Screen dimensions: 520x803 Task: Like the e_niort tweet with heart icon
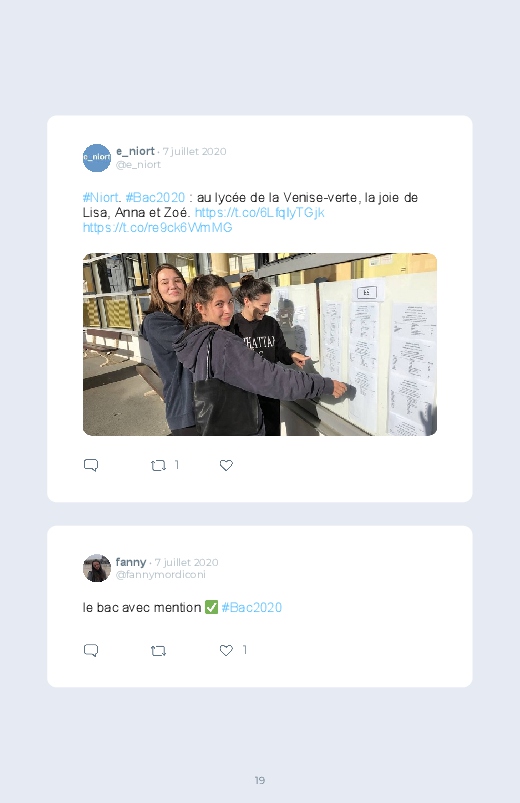point(226,465)
